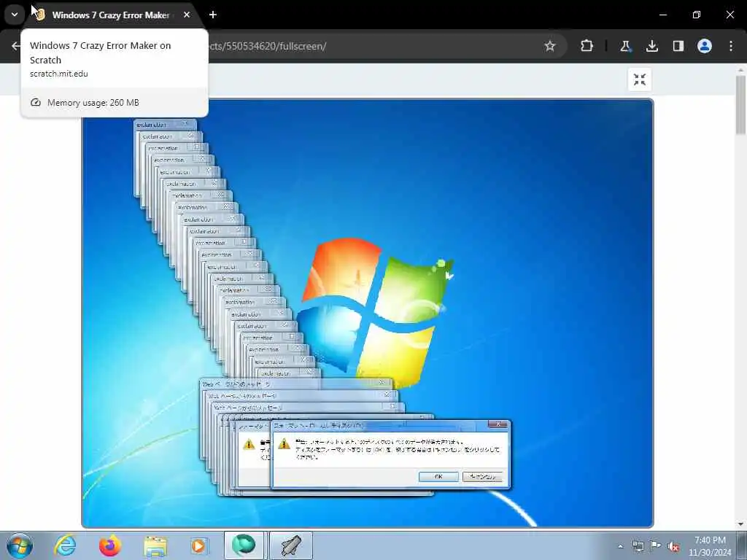Click the muted volume tray icon

pyautogui.click(x=673, y=547)
